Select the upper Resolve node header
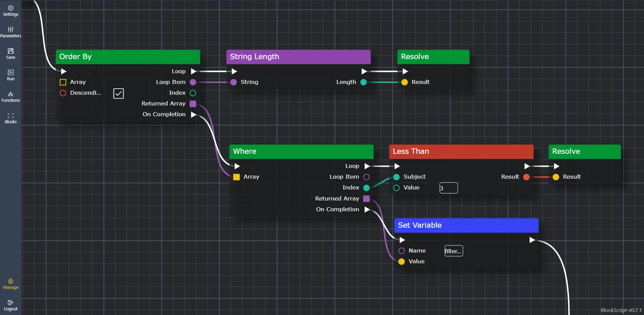This screenshot has width=644, height=315. click(x=433, y=57)
